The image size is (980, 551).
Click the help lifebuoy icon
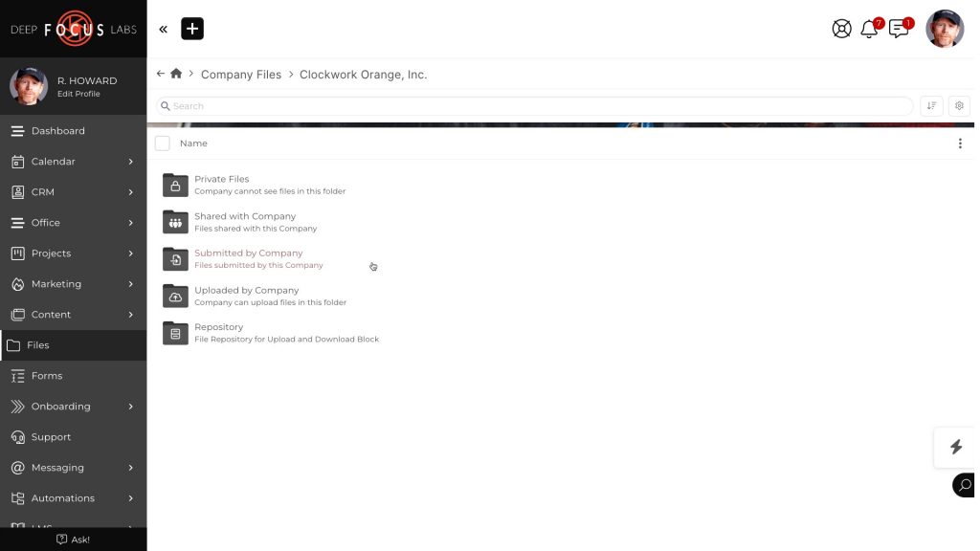(841, 29)
